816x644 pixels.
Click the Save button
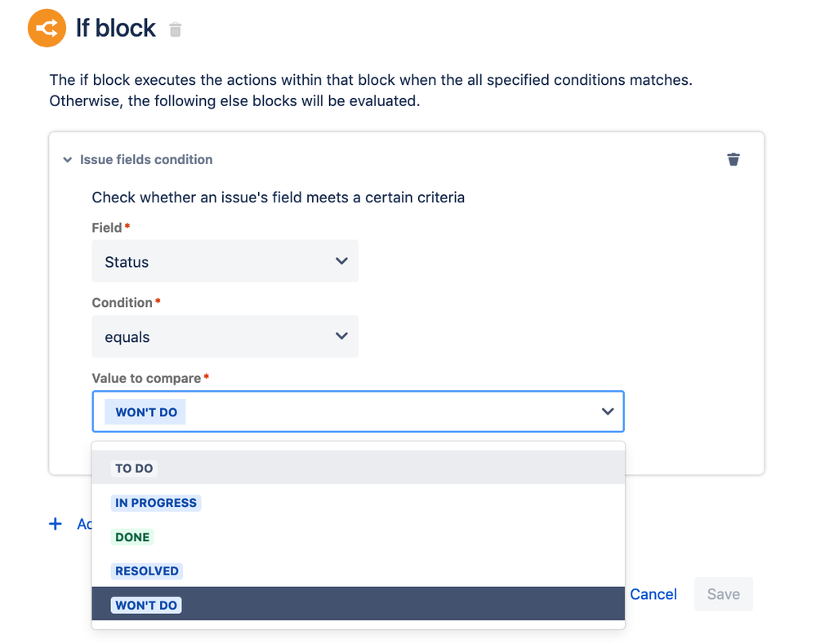(x=723, y=594)
